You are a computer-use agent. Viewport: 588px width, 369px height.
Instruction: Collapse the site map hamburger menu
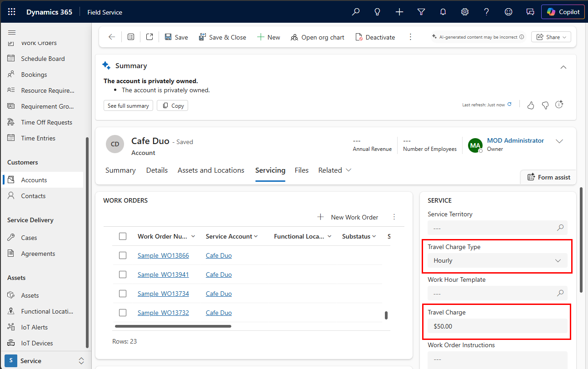click(12, 32)
